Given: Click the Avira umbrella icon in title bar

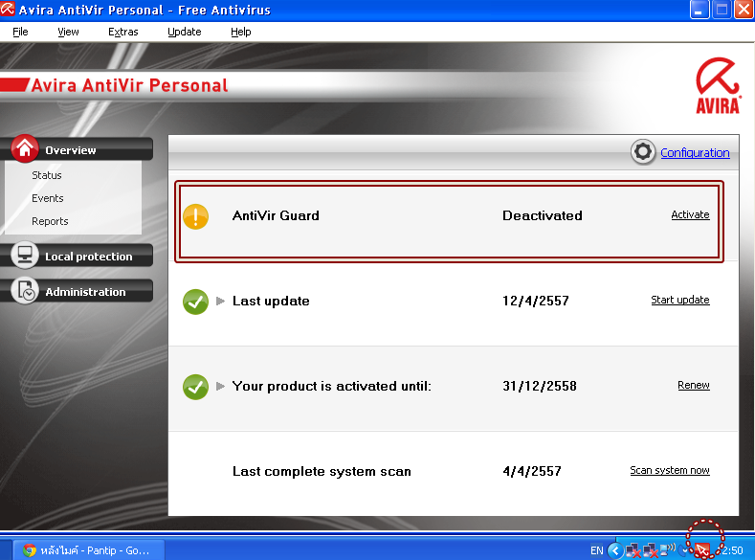Looking at the screenshot, I should click(8, 10).
